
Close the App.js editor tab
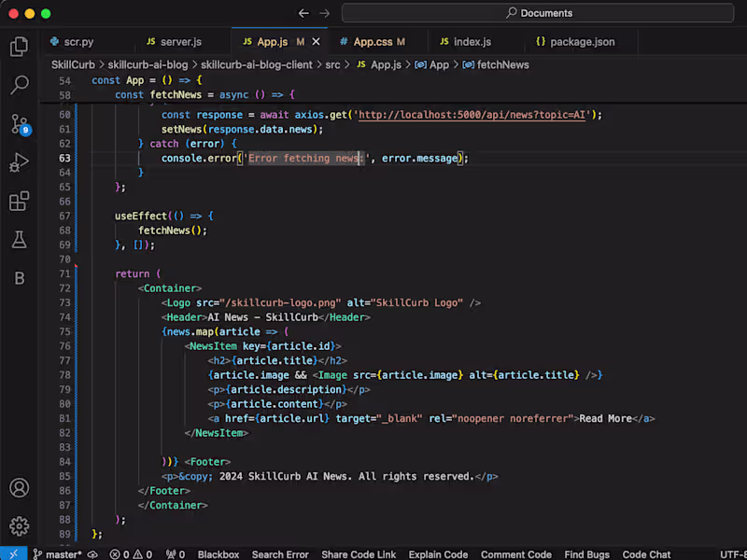click(317, 42)
